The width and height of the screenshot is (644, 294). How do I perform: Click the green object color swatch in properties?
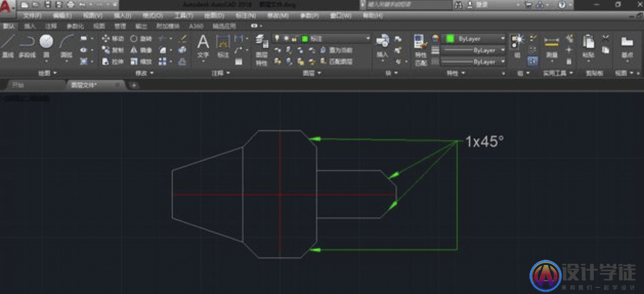pos(450,38)
